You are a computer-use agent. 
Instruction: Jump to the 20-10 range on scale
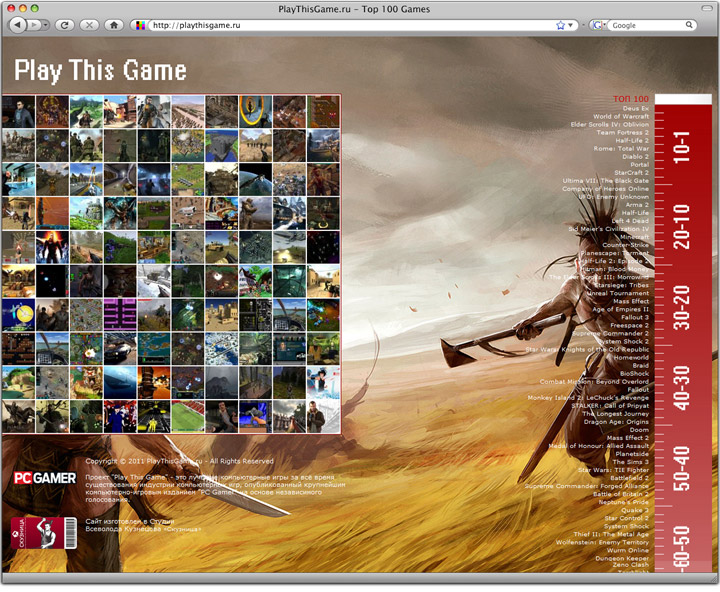(682, 226)
